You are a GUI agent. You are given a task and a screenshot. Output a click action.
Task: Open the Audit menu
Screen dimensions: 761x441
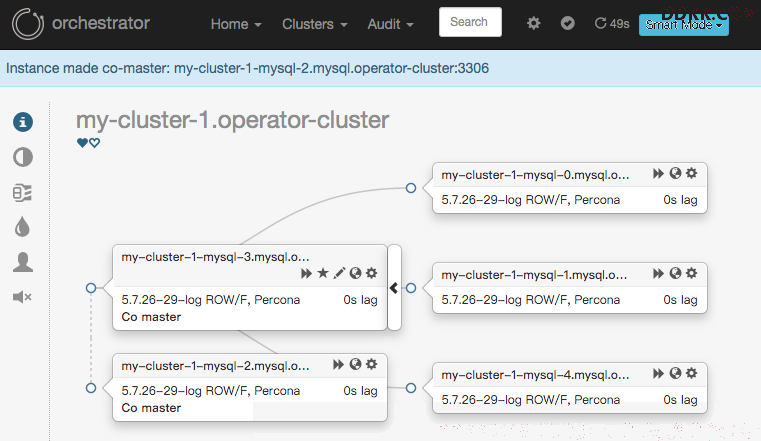(390, 24)
